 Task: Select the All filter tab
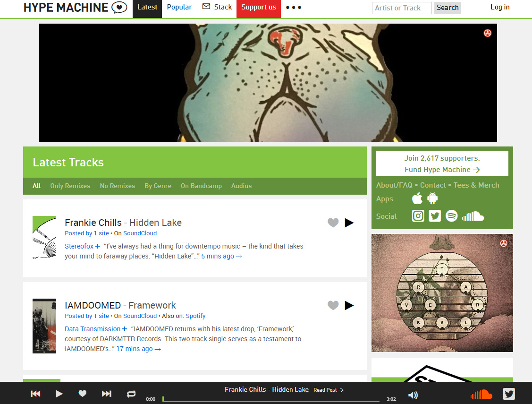pos(37,186)
